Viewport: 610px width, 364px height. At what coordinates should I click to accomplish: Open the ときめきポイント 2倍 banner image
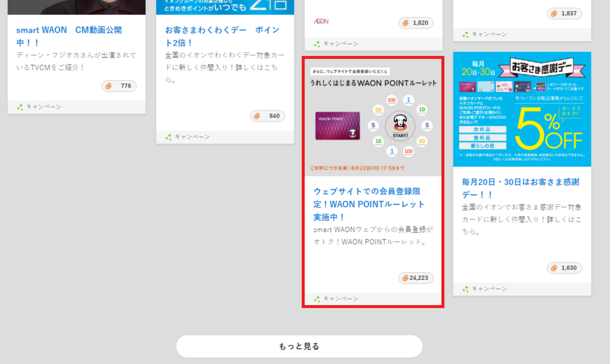(225, 7)
